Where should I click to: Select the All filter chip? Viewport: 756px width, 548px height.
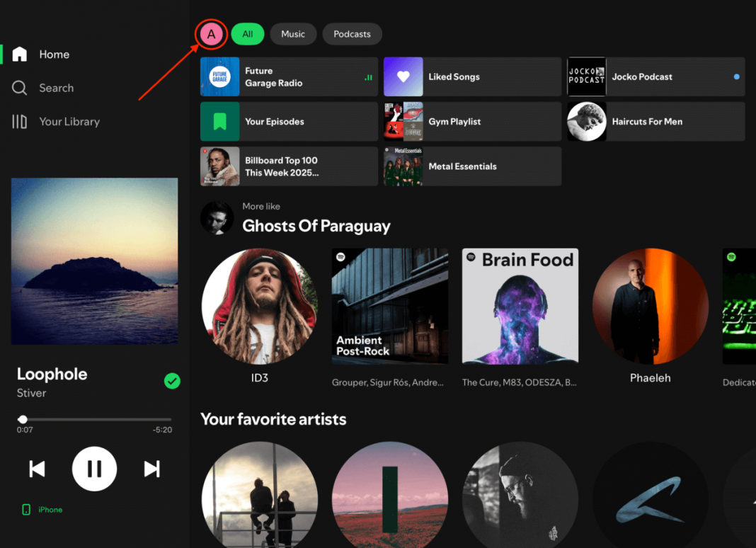pos(247,34)
